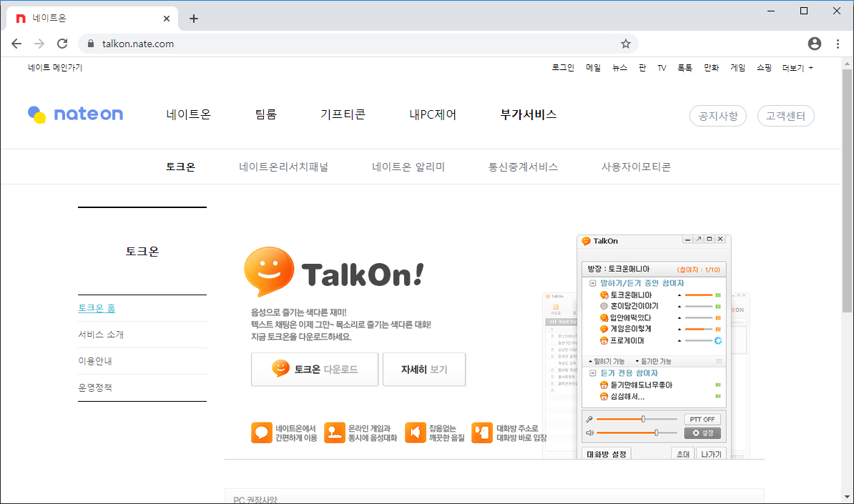The width and height of the screenshot is (854, 504).
Task: Open the 뉴스 link
Action: click(619, 67)
